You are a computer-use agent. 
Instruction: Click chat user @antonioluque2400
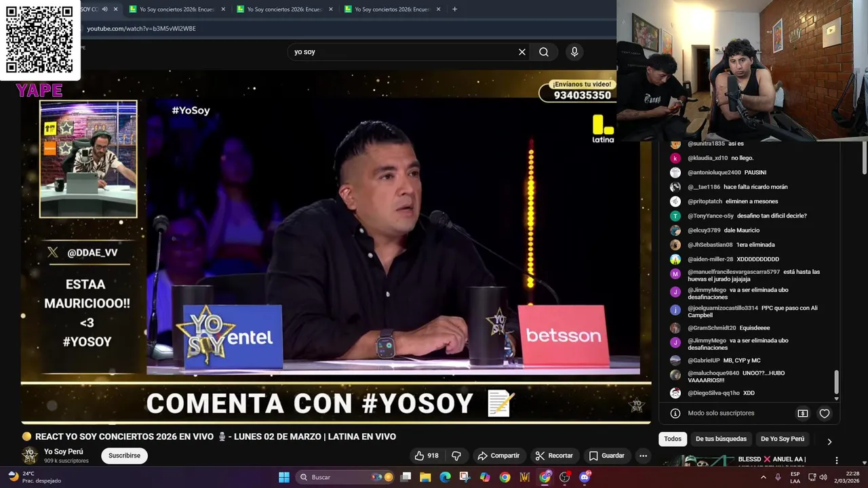[714, 172]
